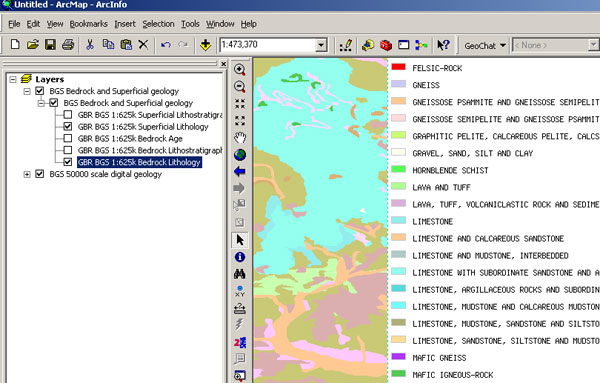Select the Pan hand tool
This screenshot has height=383, width=600.
point(240,137)
